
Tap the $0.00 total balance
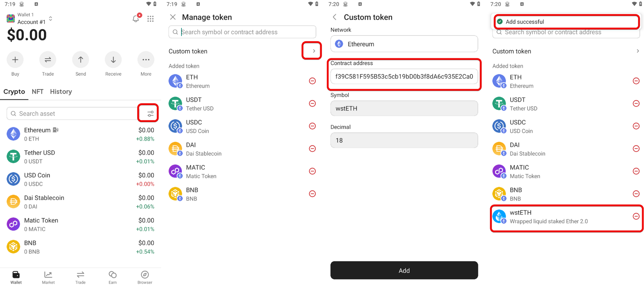[27, 35]
